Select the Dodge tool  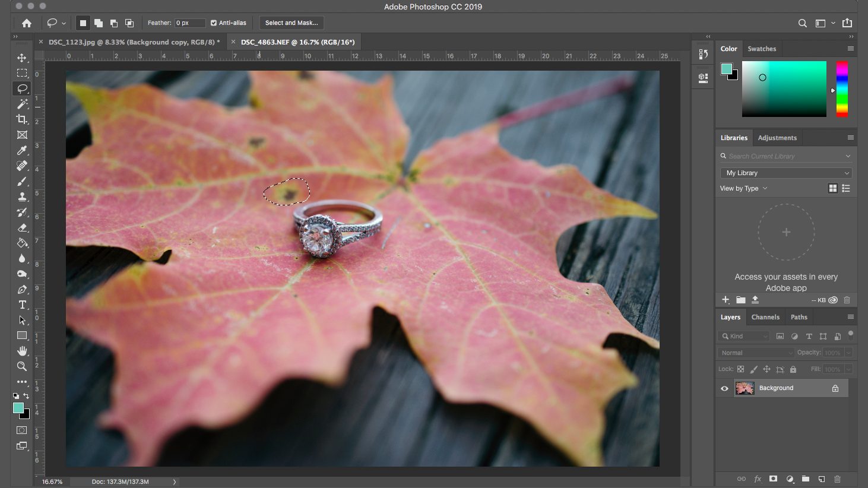click(22, 274)
